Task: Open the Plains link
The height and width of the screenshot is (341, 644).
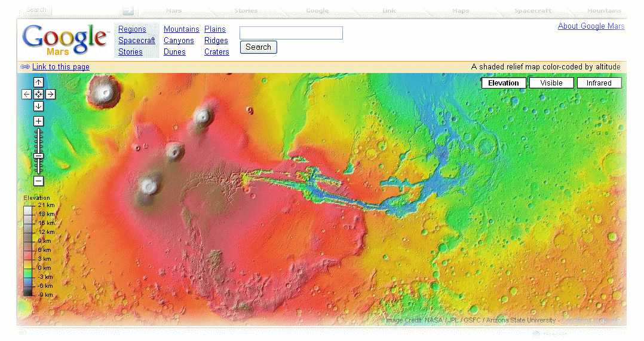Action: [215, 29]
